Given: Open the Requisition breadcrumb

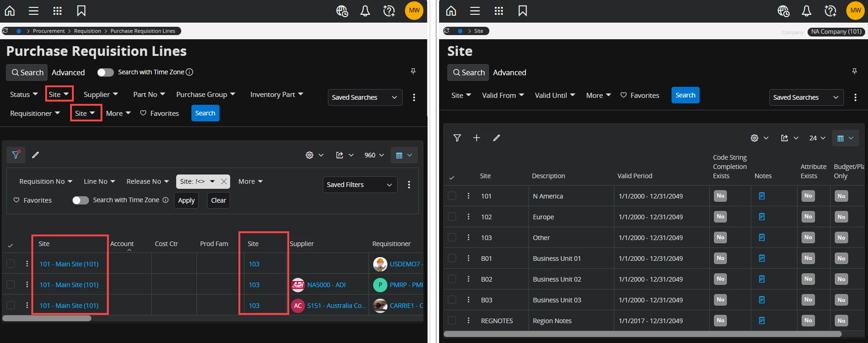Looking at the screenshot, I should pos(88,31).
